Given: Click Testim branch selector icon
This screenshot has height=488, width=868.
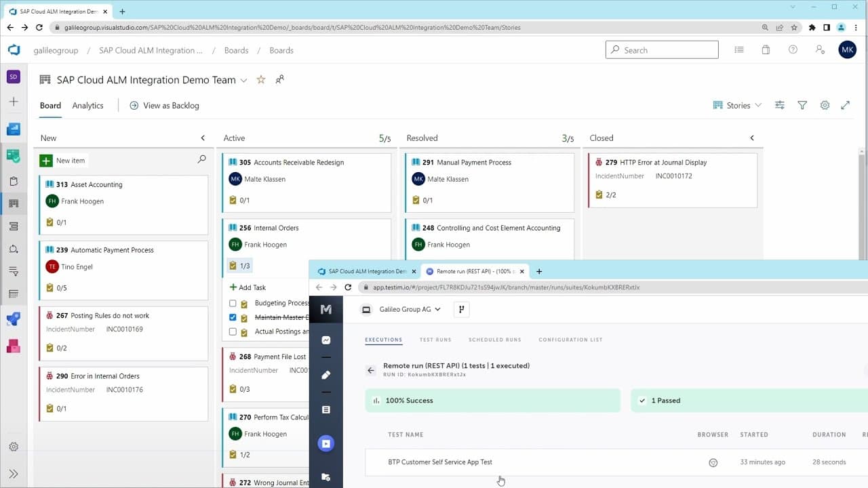Looking at the screenshot, I should [461, 310].
